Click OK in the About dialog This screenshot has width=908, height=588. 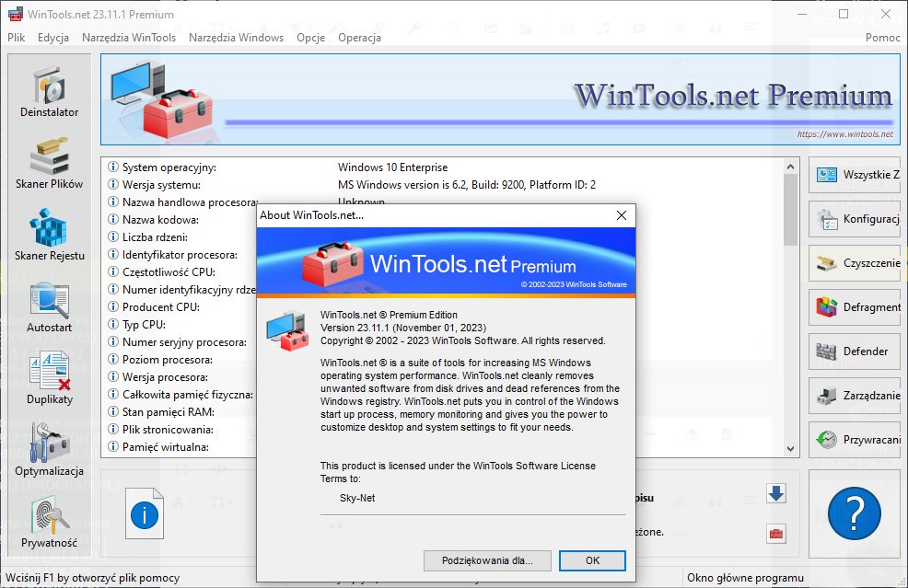click(592, 560)
